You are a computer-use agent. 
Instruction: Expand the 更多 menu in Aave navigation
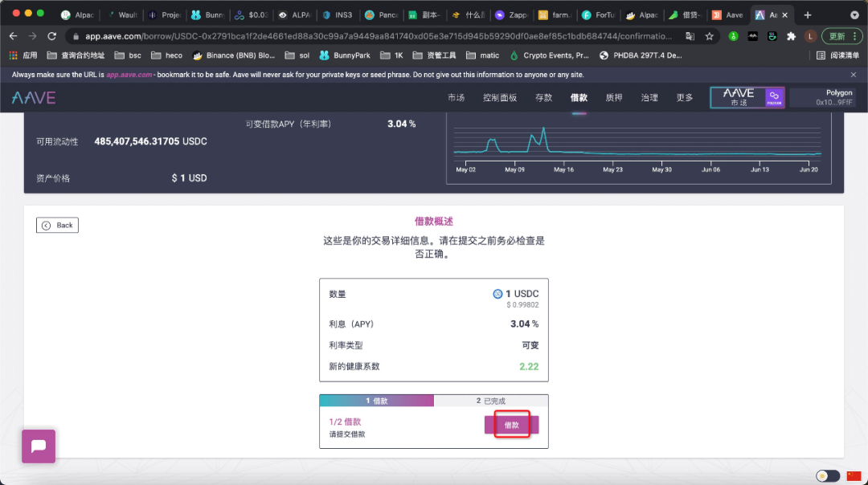tap(684, 97)
